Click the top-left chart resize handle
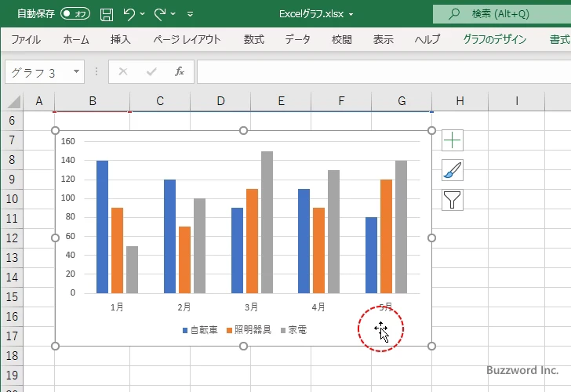The image size is (571, 392). [55, 130]
